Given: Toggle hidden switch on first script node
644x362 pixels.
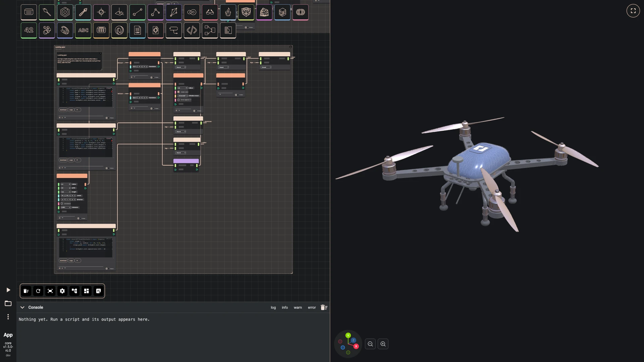Looking at the screenshot, I should point(107,118).
